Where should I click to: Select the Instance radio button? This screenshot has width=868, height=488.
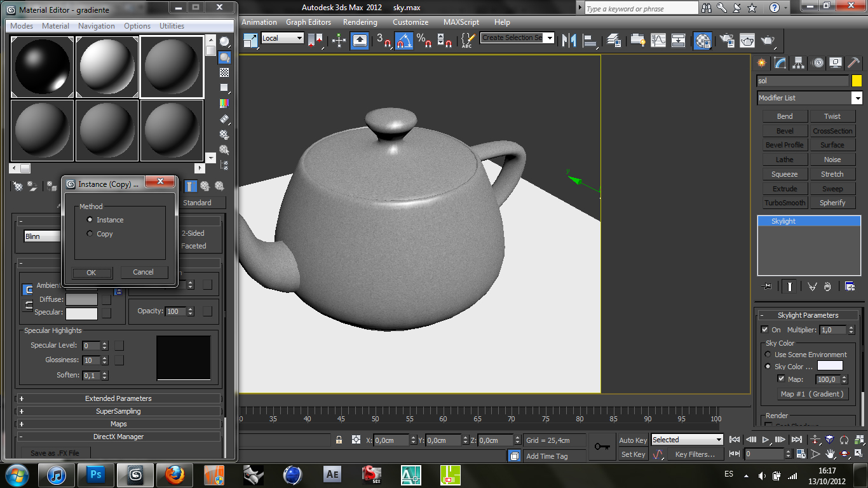coord(90,220)
